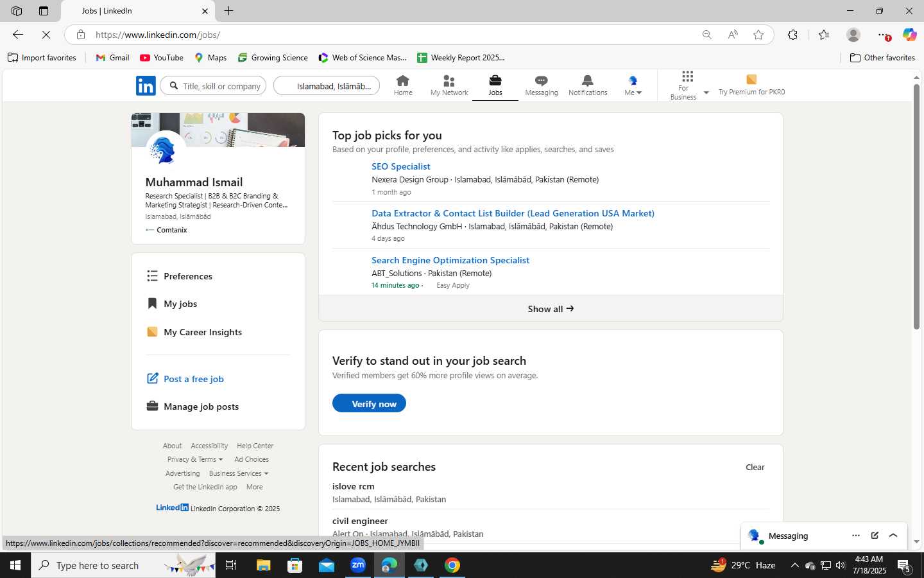The width and height of the screenshot is (924, 578).
Task: Open My Network in LinkedIn nav
Action: [x=449, y=85]
